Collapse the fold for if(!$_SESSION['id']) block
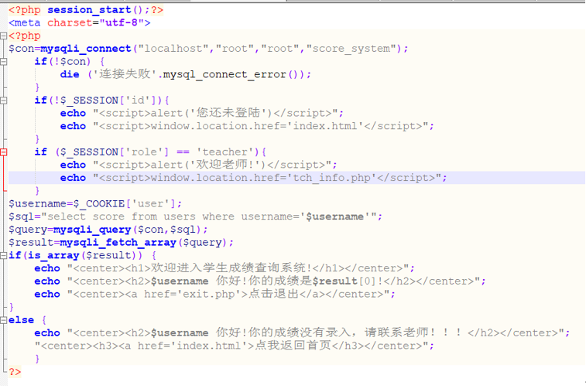This screenshot has width=586, height=392. coord(3,101)
